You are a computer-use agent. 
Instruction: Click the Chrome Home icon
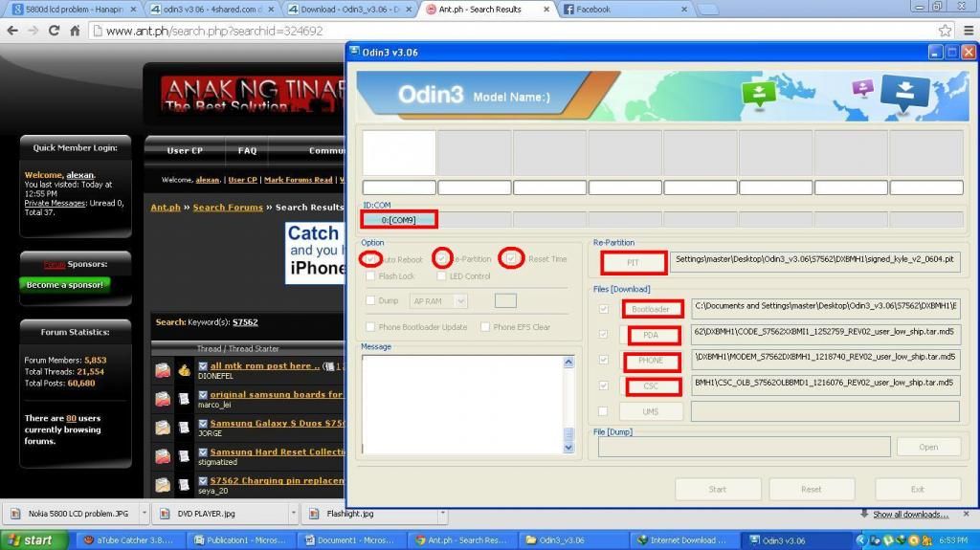tap(75, 31)
